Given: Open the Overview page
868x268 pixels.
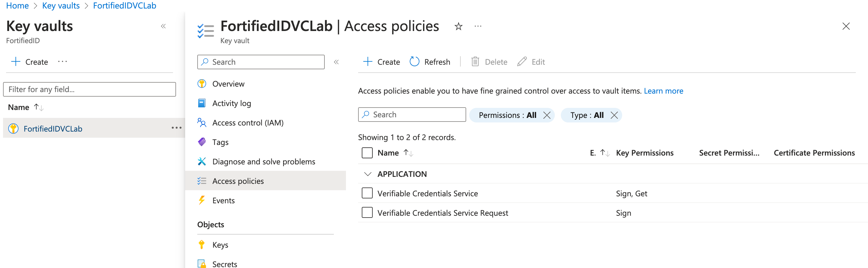Looking at the screenshot, I should 229,84.
